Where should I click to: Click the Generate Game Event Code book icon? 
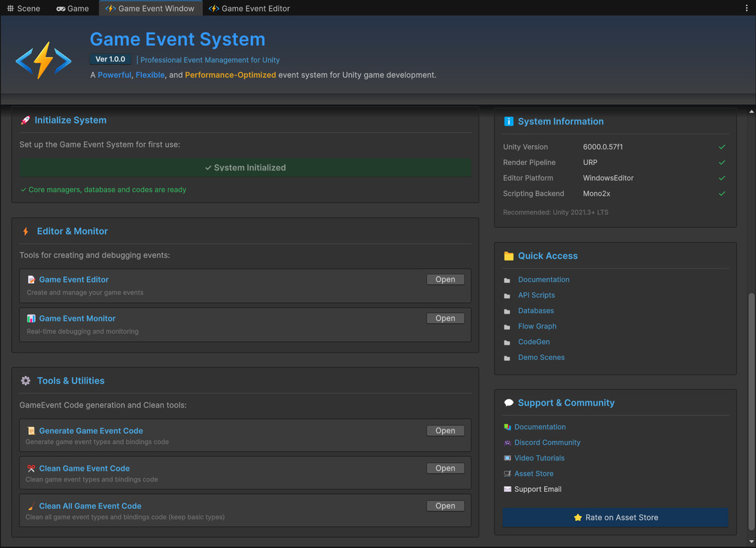(30, 430)
